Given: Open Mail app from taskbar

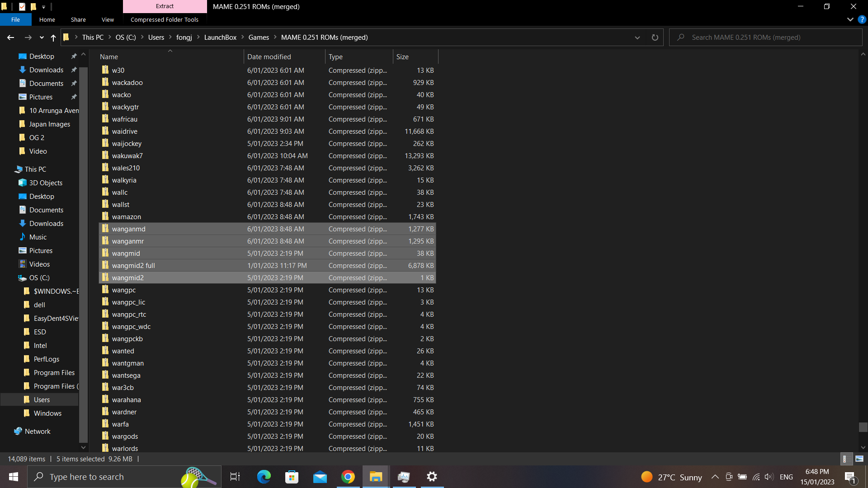Looking at the screenshot, I should click(x=320, y=477).
